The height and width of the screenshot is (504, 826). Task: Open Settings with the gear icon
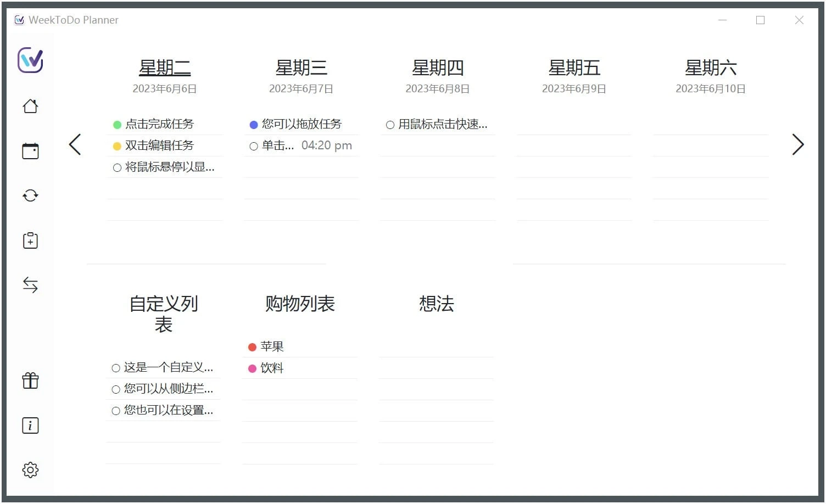pos(30,469)
